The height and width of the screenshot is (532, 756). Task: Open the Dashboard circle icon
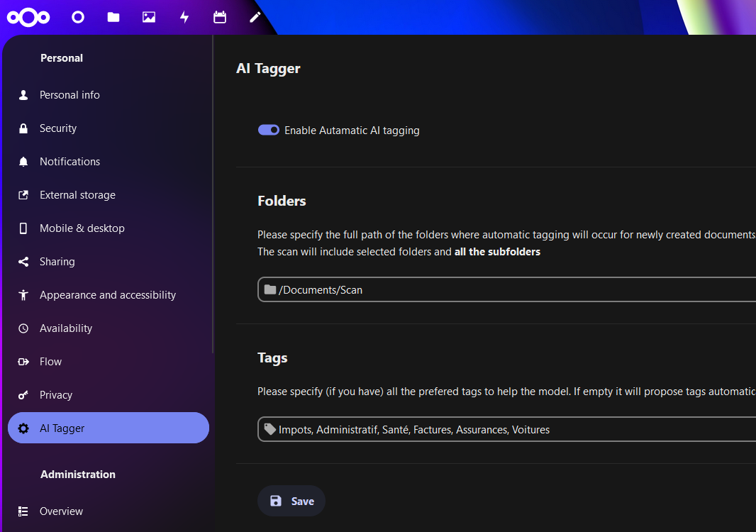[78, 17]
